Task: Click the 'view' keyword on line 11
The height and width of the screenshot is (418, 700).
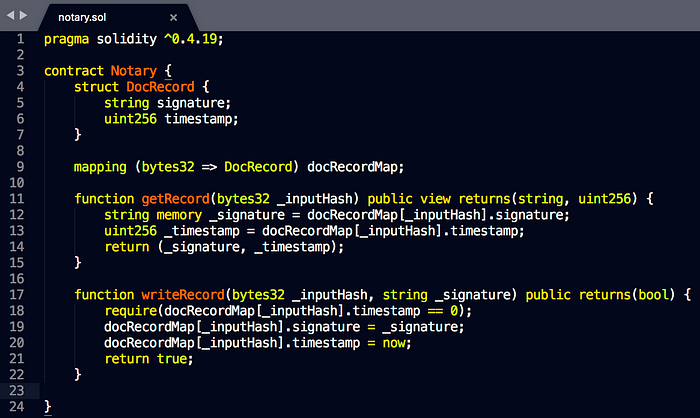Action: coord(435,199)
